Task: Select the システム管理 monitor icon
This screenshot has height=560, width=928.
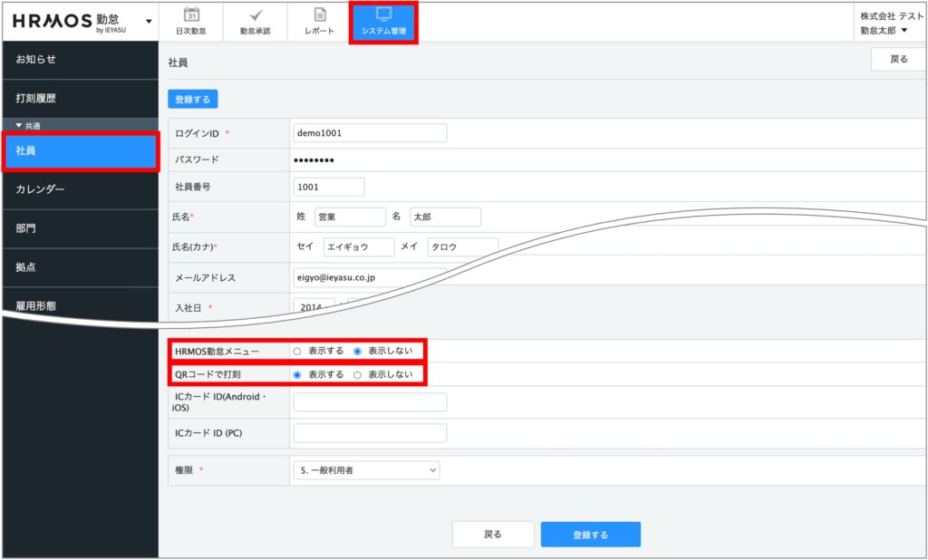Action: point(383,15)
